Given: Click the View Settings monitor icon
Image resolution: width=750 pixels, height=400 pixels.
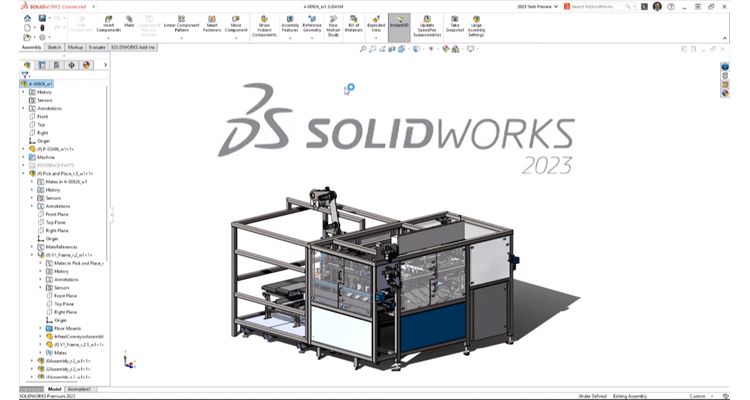Looking at the screenshot, I should tap(471, 49).
